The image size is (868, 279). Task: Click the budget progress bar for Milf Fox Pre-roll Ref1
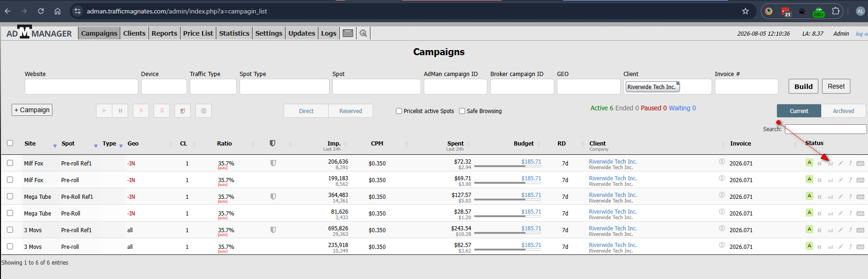tap(507, 166)
